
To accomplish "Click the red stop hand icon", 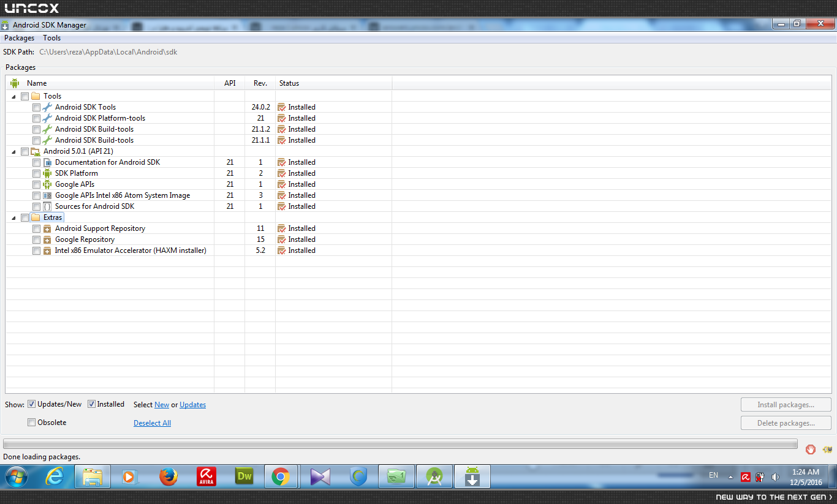I will click(811, 449).
